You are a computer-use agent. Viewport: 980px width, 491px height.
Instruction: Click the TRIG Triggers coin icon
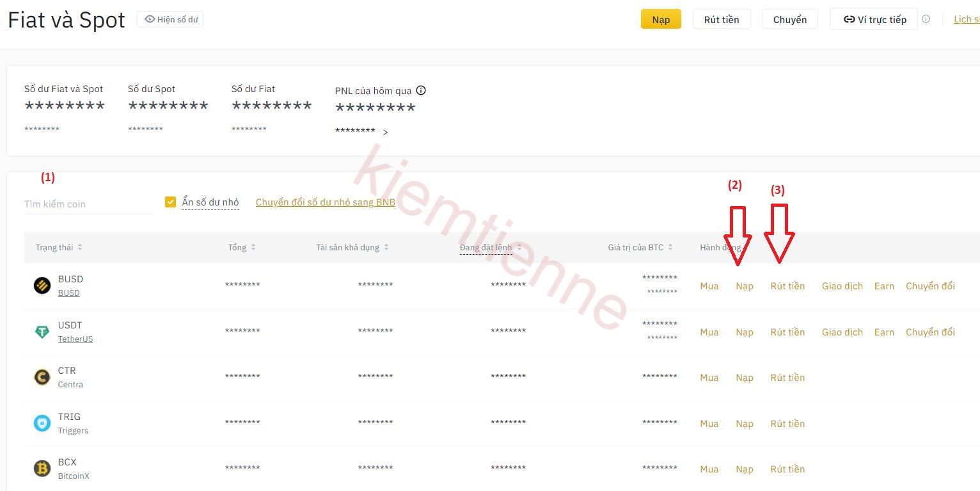click(x=42, y=423)
